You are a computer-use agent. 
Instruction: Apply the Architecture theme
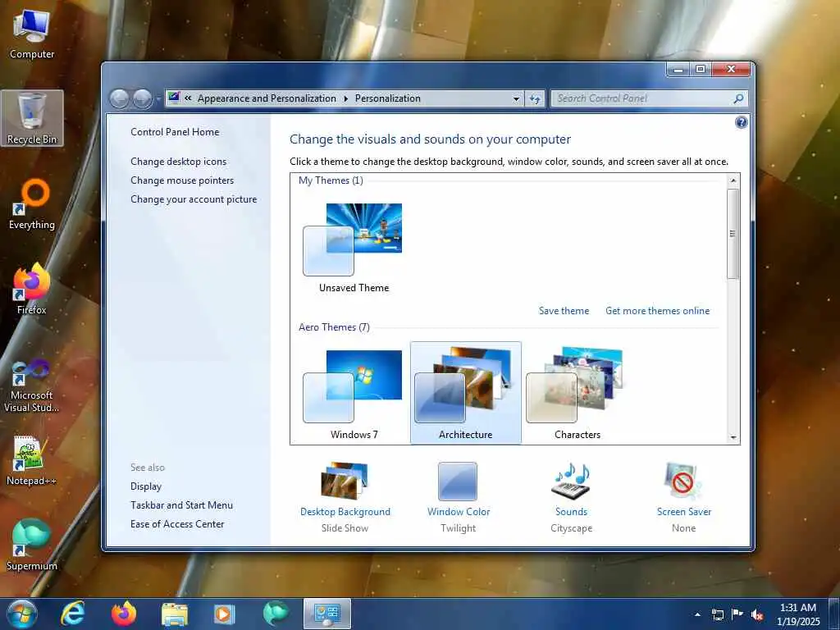click(x=466, y=393)
